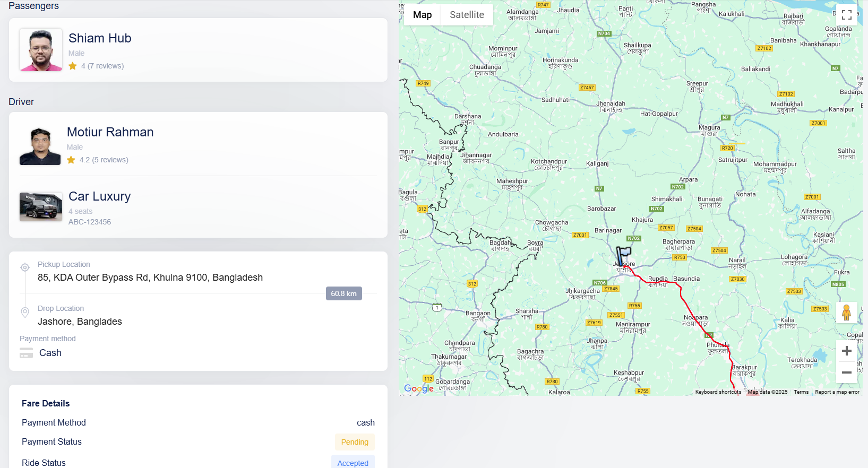
Task: Open the map Terms link
Action: (801, 392)
